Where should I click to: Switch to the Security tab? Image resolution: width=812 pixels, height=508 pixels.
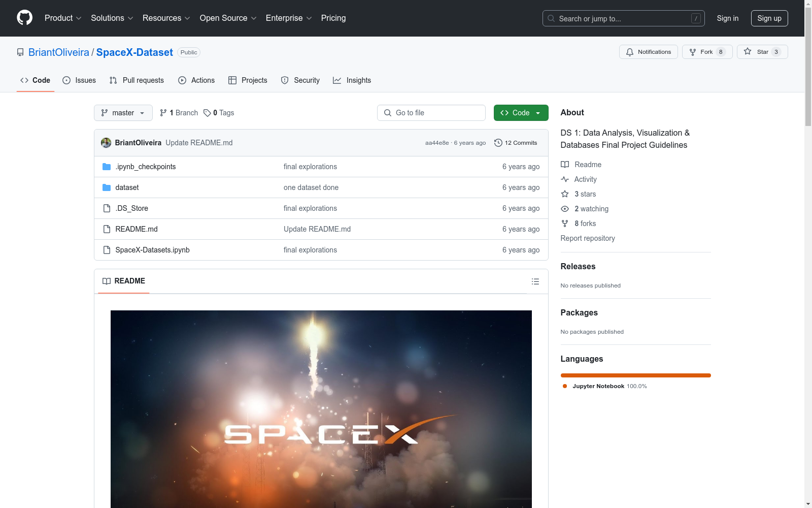tap(300, 80)
